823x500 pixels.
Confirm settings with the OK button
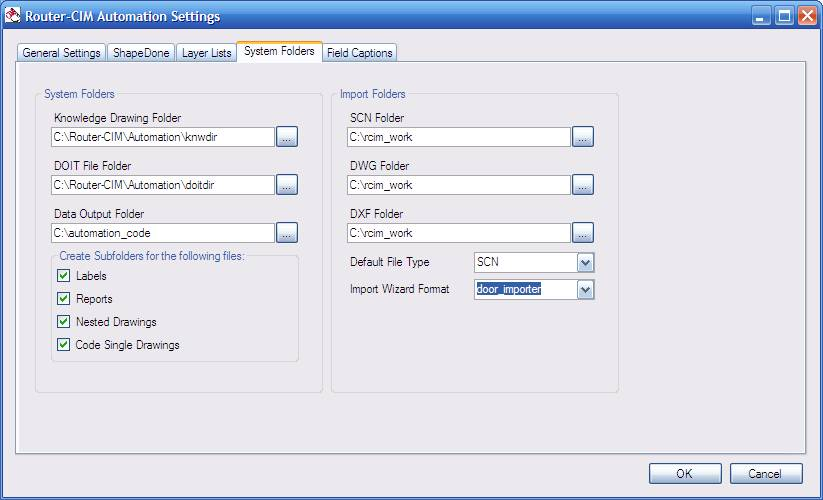[x=685, y=474]
